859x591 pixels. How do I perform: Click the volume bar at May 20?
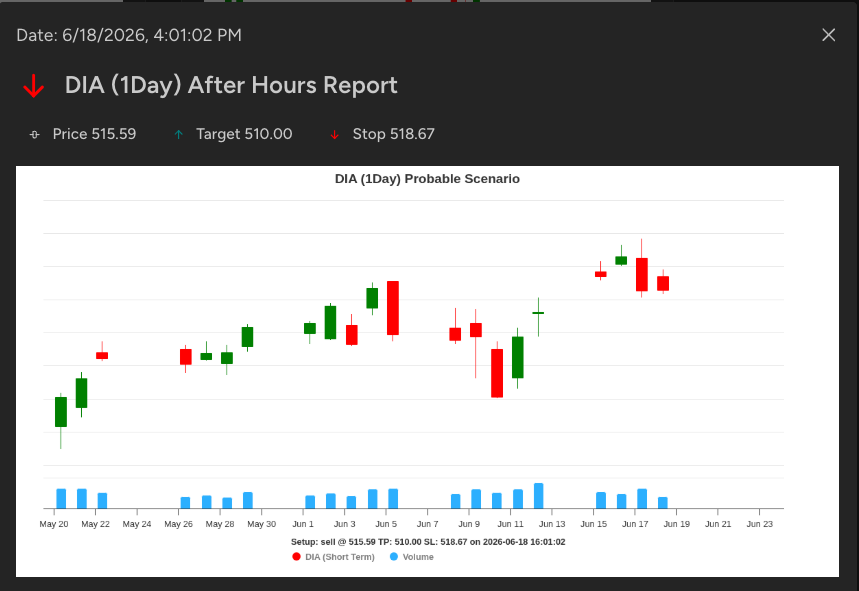tap(61, 498)
